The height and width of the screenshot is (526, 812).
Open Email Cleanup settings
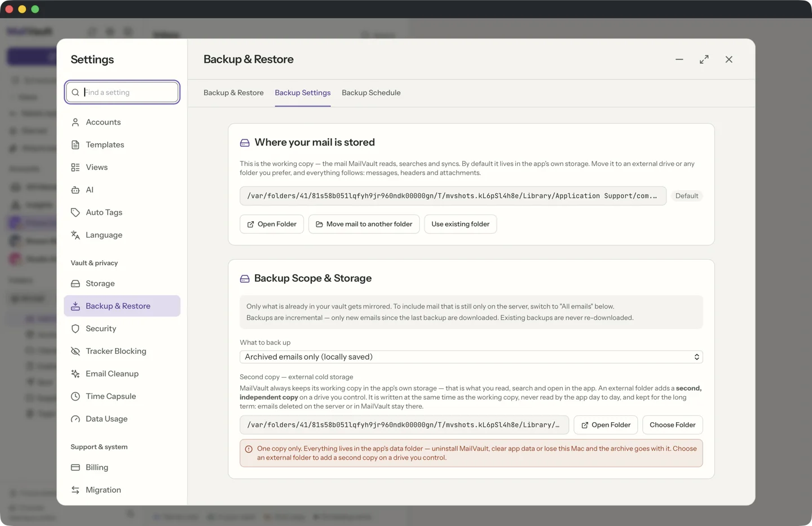(x=122, y=374)
